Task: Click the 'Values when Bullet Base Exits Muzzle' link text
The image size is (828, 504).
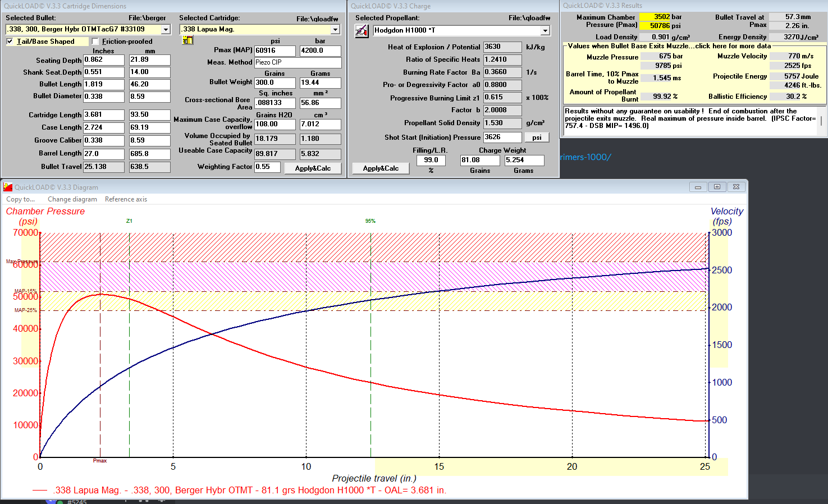Action: [x=669, y=46]
